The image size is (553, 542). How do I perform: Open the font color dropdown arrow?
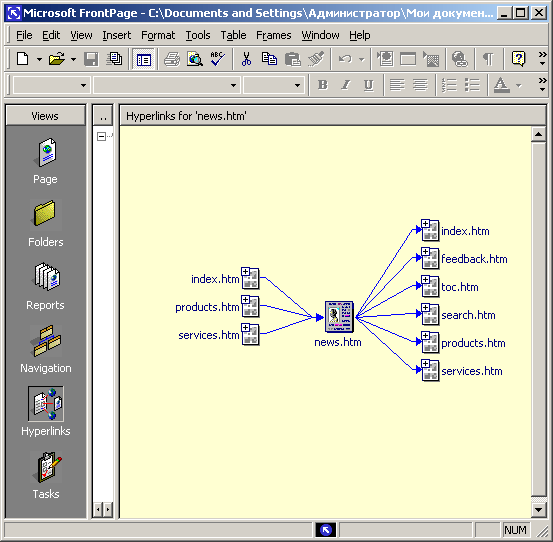tap(518, 85)
